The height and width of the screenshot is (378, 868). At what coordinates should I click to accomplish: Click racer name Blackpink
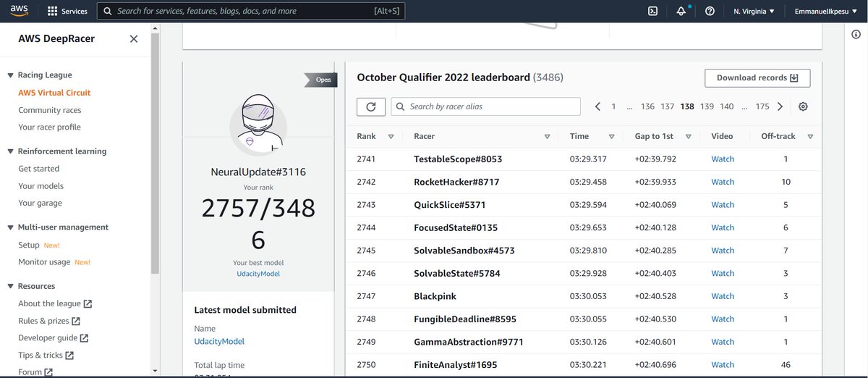coord(435,296)
